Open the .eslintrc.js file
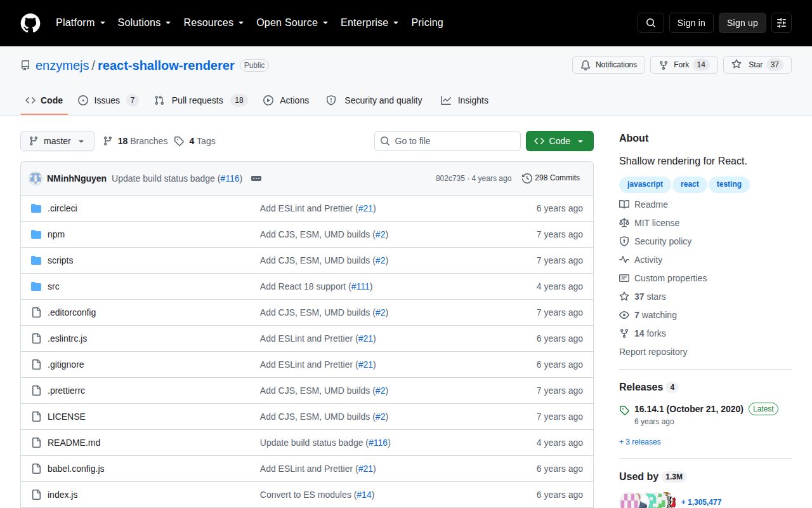 [67, 338]
